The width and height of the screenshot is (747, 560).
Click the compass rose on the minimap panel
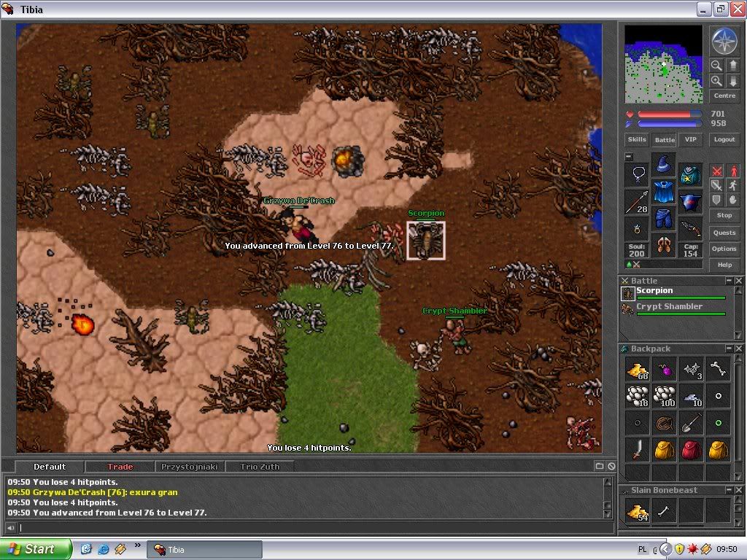pos(724,41)
